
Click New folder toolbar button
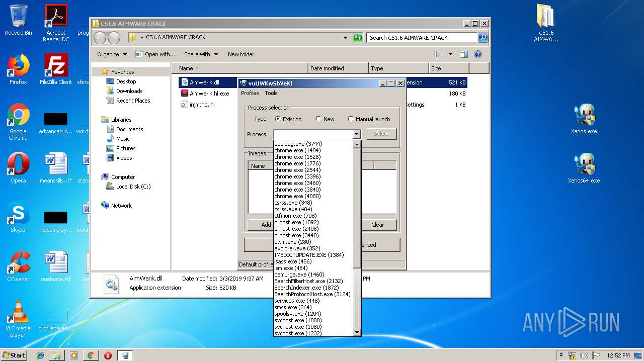[x=241, y=54]
